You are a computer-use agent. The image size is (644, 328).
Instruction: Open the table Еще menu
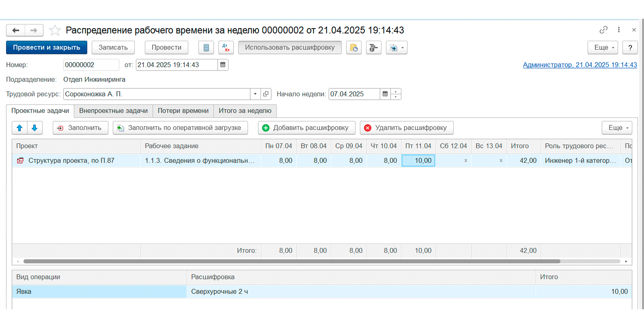click(617, 128)
